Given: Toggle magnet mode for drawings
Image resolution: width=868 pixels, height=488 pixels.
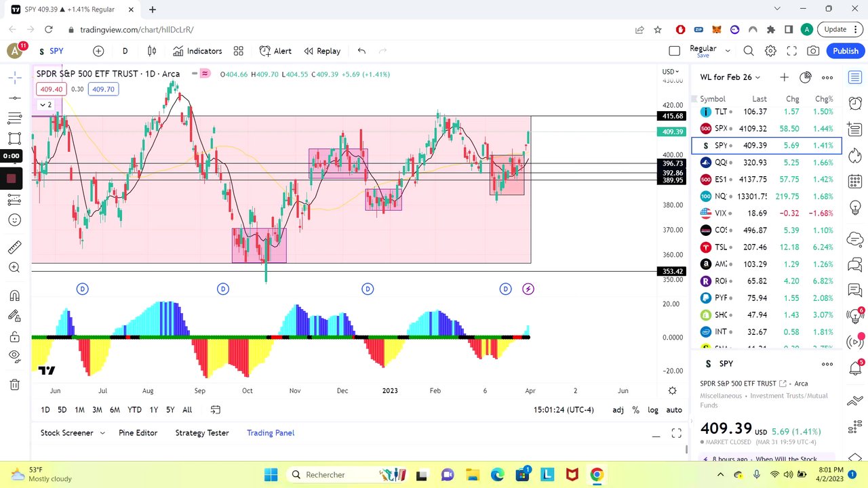Looking at the screenshot, I should coord(15,296).
